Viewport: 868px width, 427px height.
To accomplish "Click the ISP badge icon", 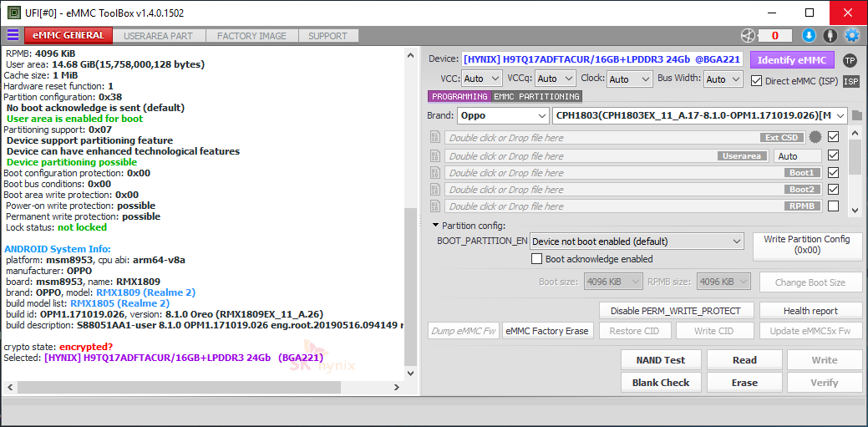I will (x=850, y=81).
